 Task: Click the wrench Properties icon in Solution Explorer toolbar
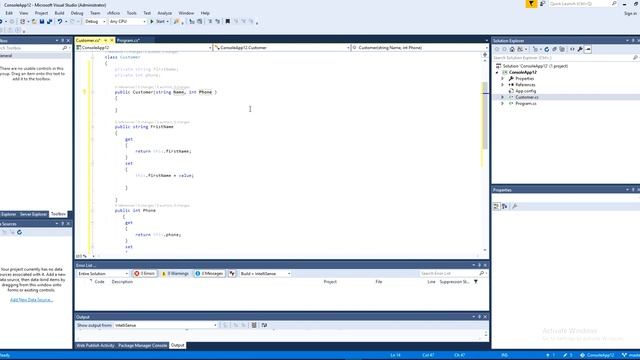coord(580,49)
